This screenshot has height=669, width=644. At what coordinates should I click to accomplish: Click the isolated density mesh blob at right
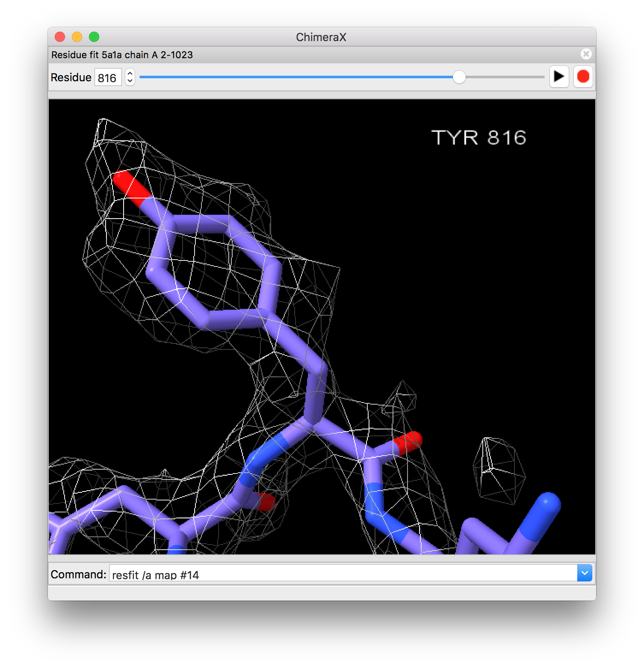coord(499,471)
